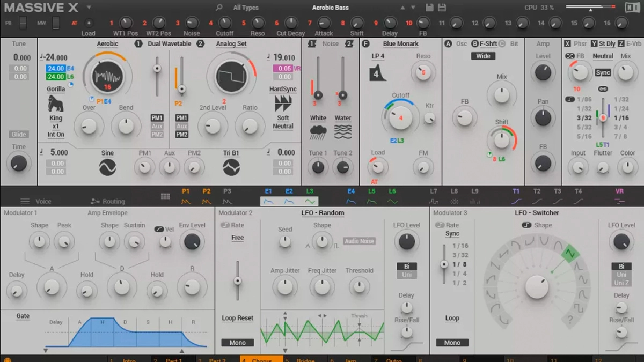The height and width of the screenshot is (362, 644).
Task: Click the Soft Neutral sync option
Action: 283,122
